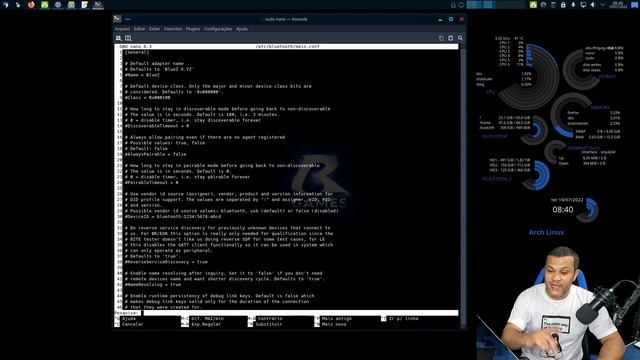Screen dimensions: 640x360
Task: Expand hidden system tray icons arrow
Action: coord(602,5)
